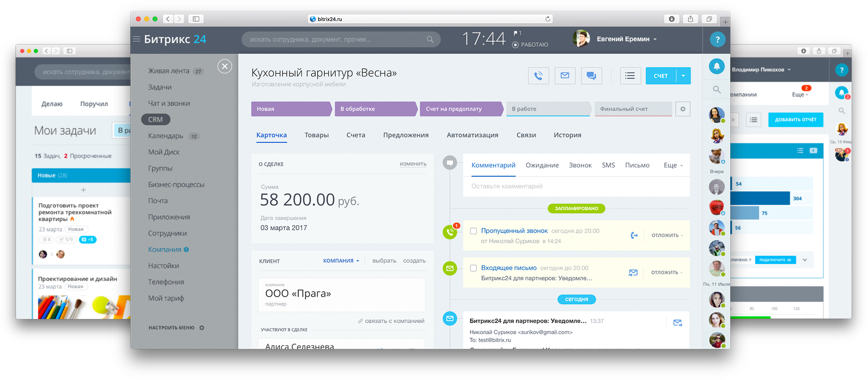Click the Оставьте комментарий input field

pyautogui.click(x=576, y=186)
